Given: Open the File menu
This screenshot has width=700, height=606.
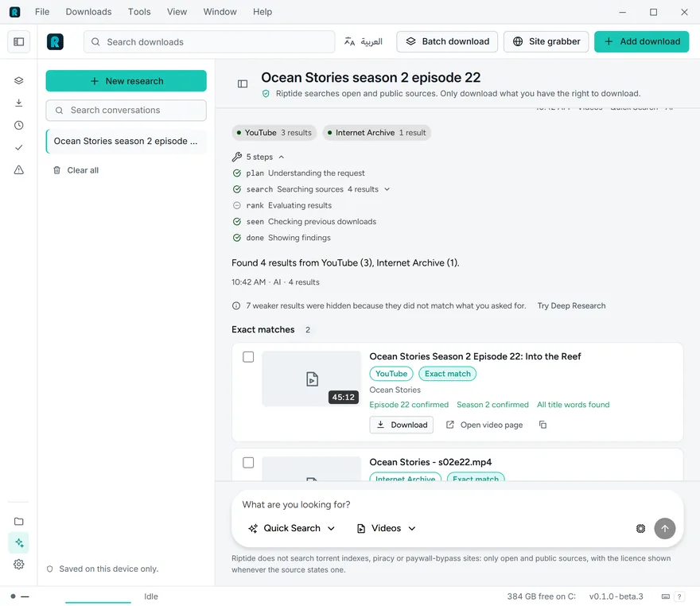Looking at the screenshot, I should click(42, 12).
